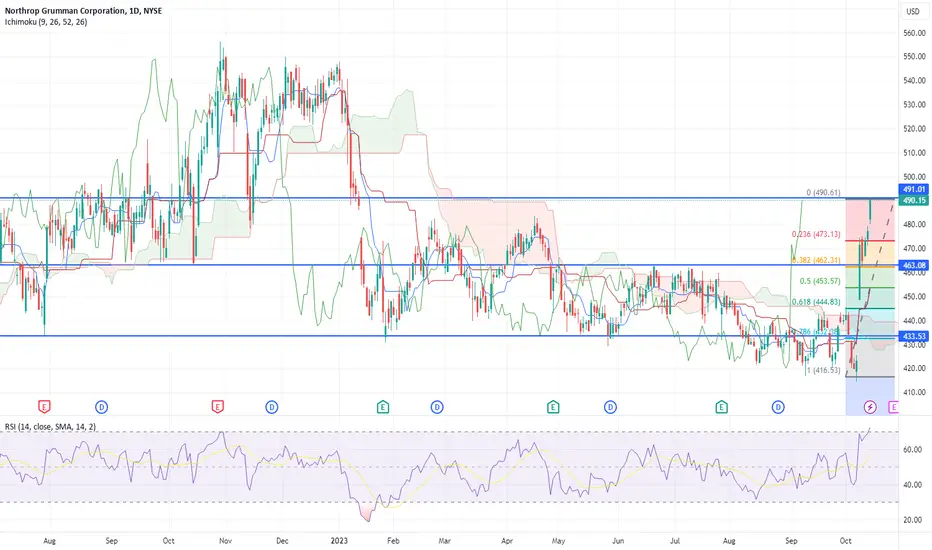Select the Fibonacci 0.5 (453.57) level label
Screen dimensions: 932x550
click(820, 281)
